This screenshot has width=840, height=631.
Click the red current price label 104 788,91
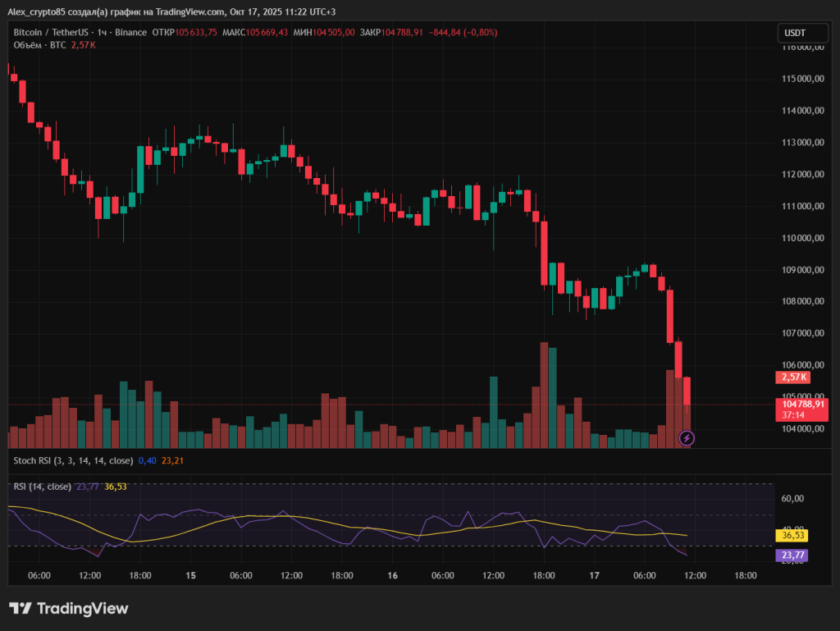click(801, 404)
